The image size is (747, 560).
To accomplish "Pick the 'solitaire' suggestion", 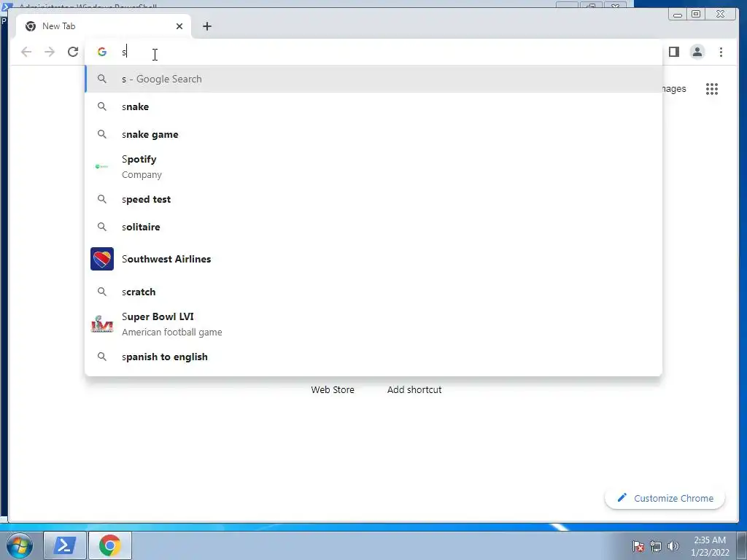I will coord(374,227).
